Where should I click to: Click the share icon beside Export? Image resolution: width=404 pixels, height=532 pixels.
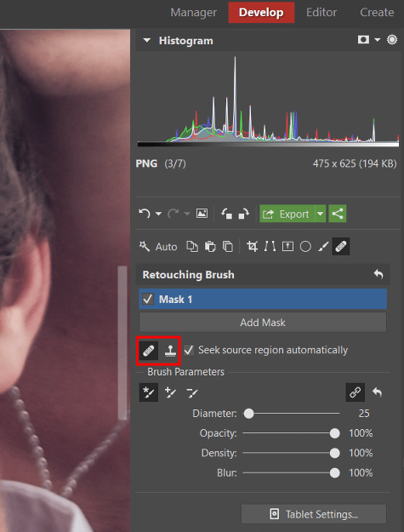click(337, 214)
